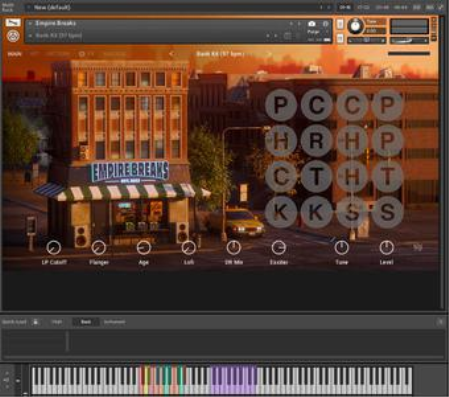This screenshot has height=397, width=449.
Task: Toggle the FX power switch in tab bar
Action: [82, 54]
